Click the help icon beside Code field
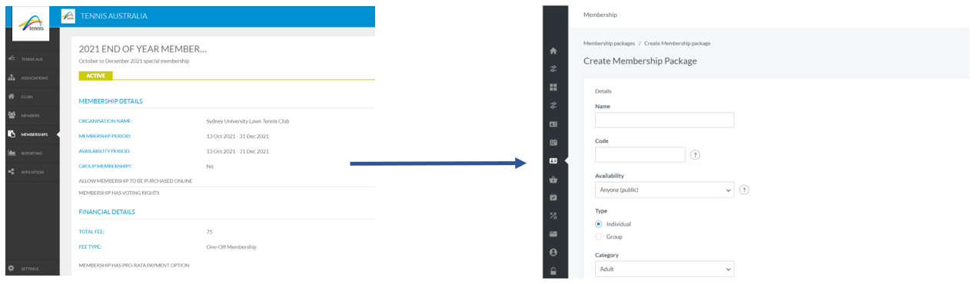This screenshot has height=284, width=980. pos(695,154)
